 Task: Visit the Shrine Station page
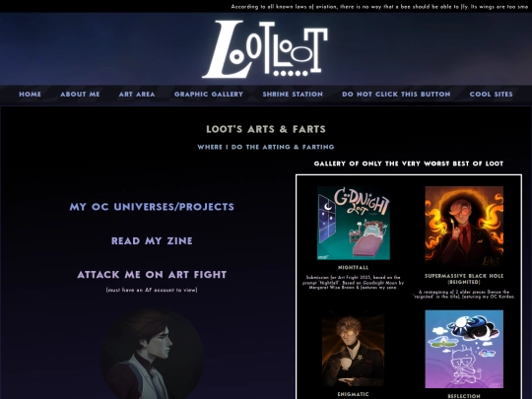293,95
